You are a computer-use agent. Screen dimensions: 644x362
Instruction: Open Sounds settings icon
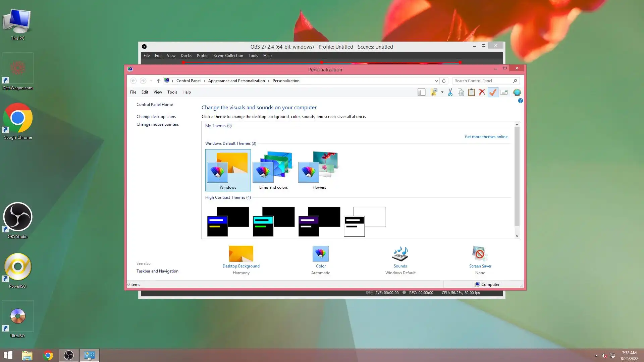[x=400, y=254]
